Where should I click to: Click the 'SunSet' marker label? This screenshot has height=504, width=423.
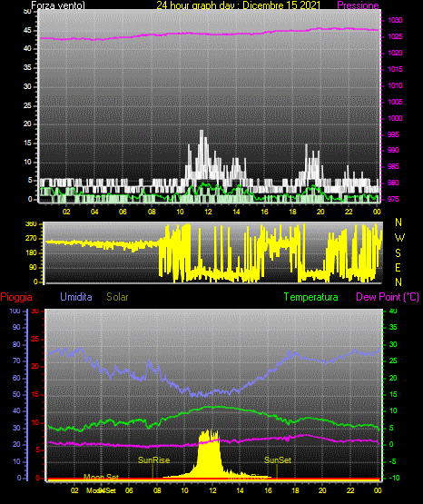[278, 460]
